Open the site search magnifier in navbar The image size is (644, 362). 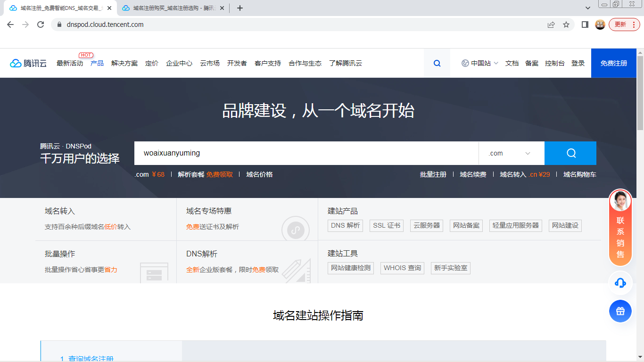click(x=437, y=63)
